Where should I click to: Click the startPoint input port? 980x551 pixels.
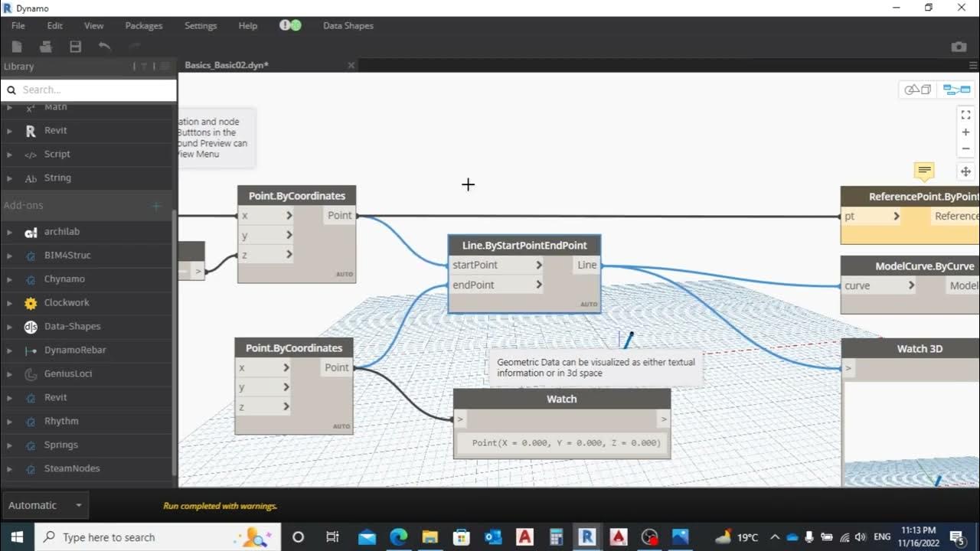click(497, 265)
